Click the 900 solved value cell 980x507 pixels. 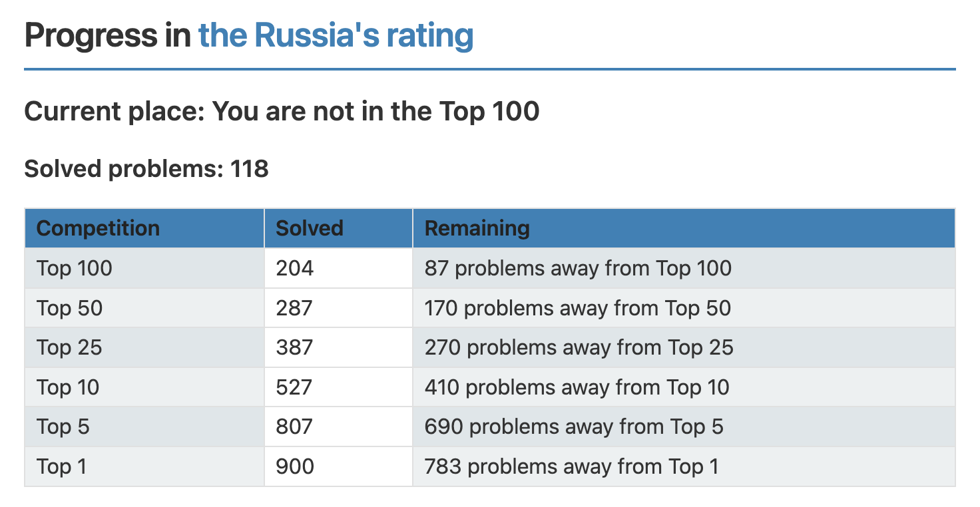338,466
